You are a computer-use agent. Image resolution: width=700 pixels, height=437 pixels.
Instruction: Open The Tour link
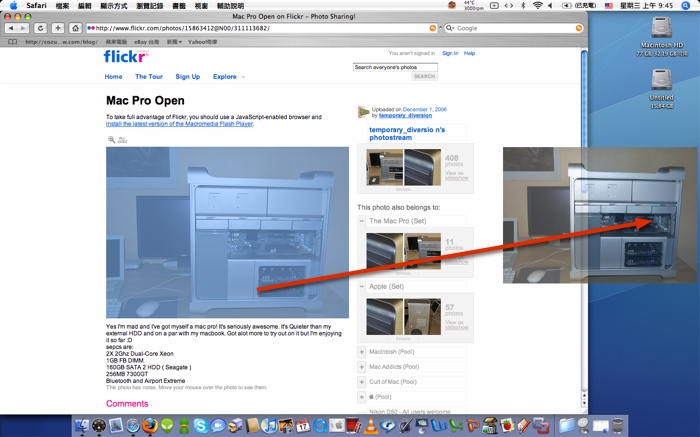click(x=149, y=77)
